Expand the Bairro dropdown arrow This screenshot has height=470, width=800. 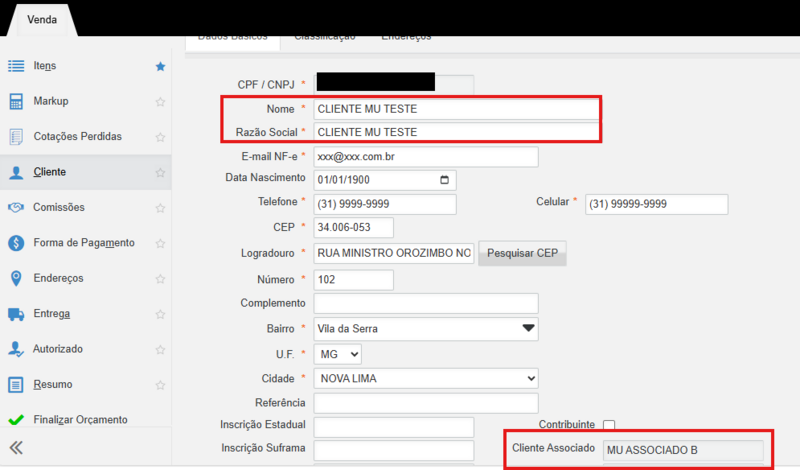point(528,328)
